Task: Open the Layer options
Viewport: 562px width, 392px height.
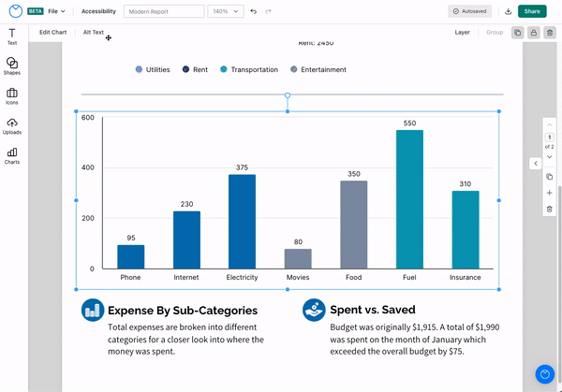Action: click(x=462, y=32)
